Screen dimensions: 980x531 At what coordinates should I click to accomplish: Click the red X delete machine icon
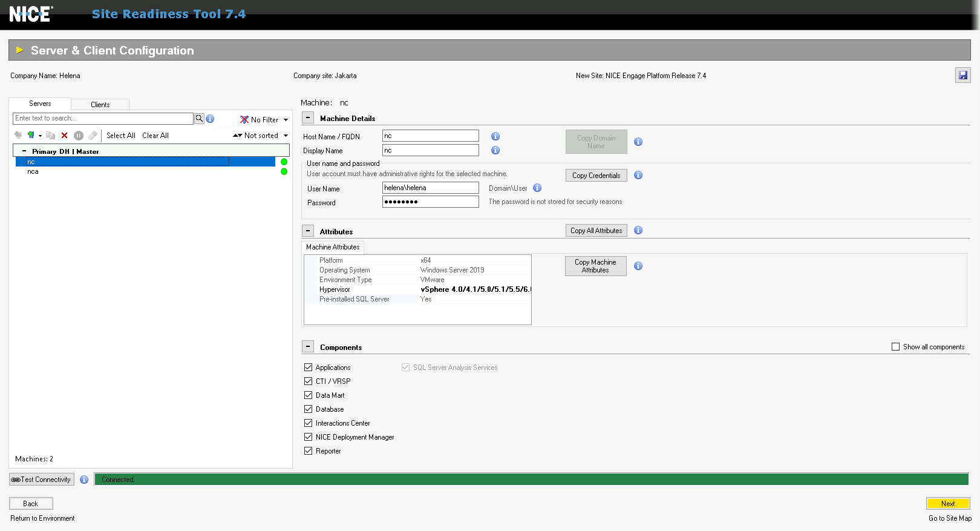click(65, 136)
